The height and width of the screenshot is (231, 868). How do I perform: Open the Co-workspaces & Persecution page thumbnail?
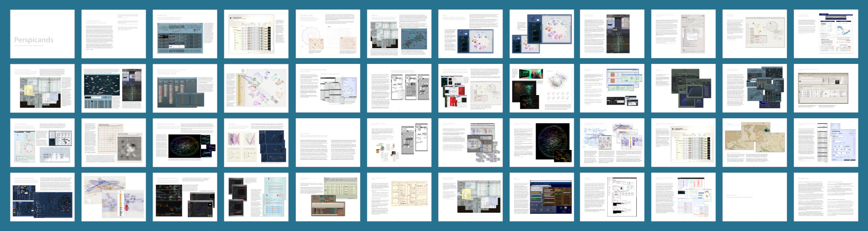(x=470, y=88)
